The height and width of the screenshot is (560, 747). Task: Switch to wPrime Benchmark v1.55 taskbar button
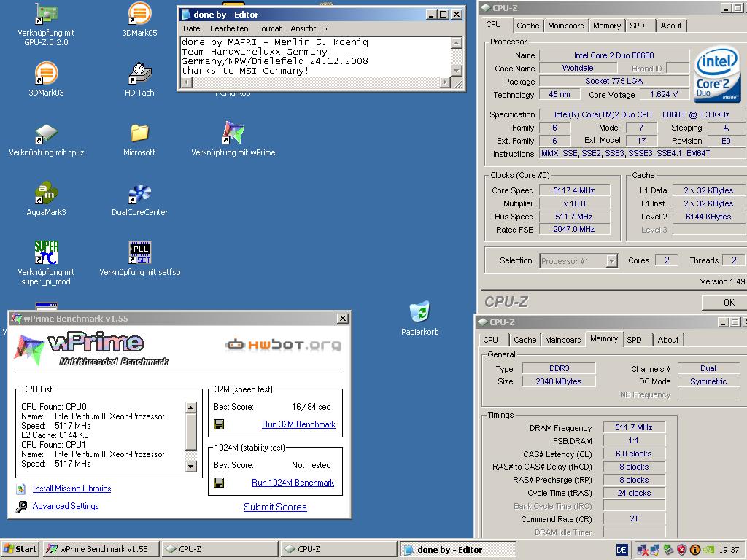[x=101, y=550]
